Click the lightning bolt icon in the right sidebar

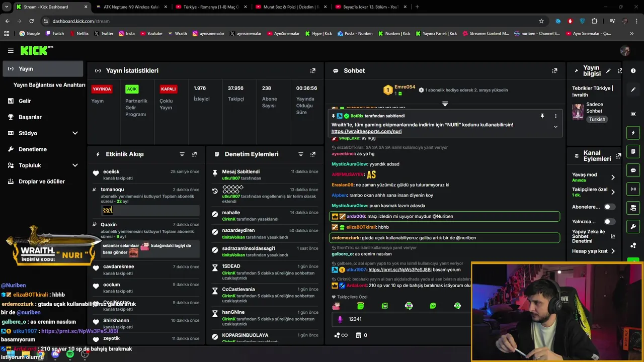point(633,133)
